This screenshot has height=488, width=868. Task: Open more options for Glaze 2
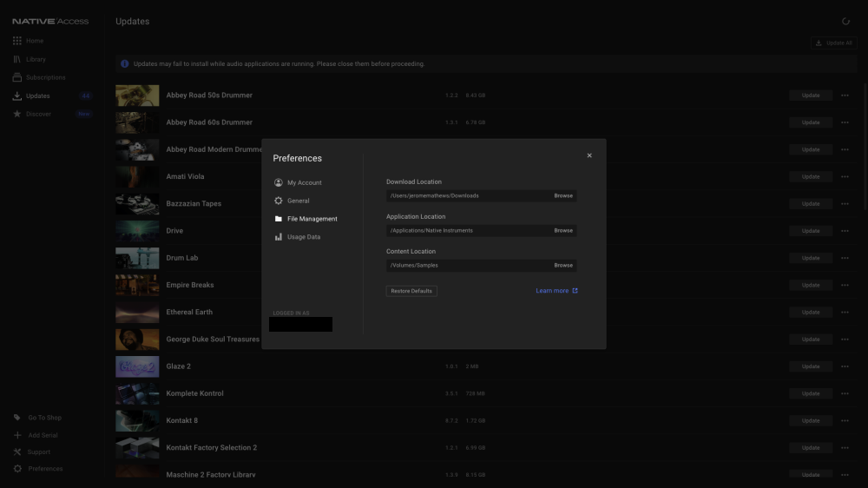coord(845,366)
